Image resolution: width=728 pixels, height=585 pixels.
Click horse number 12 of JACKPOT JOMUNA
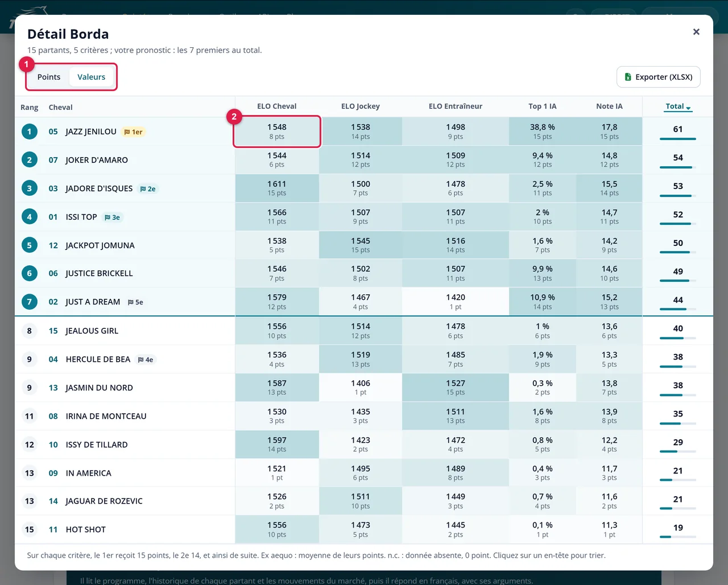[53, 245]
